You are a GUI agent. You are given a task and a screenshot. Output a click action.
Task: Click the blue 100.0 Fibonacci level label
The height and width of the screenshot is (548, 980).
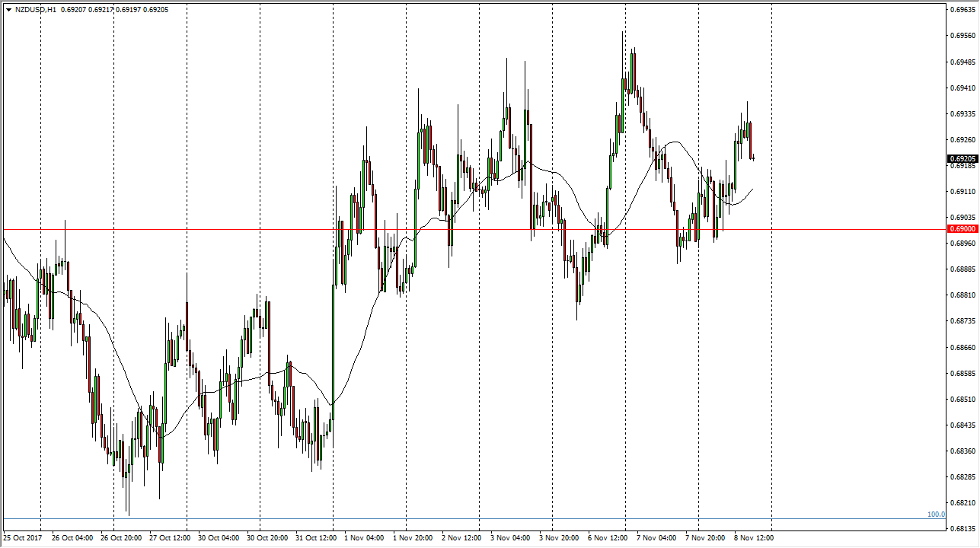click(936, 515)
